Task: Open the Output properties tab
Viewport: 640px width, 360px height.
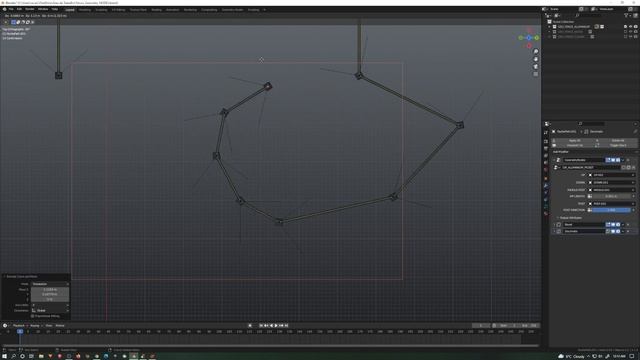Action: click(x=546, y=149)
